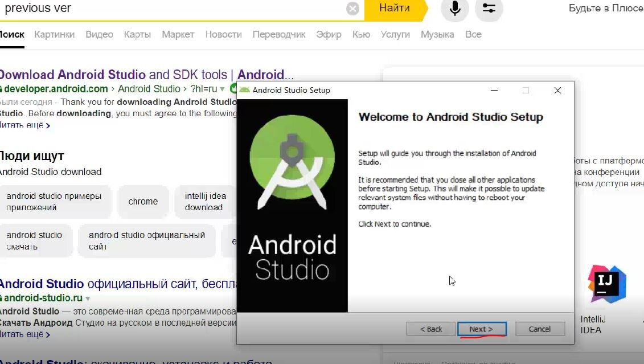644x364 pixels.
Task: Open the Картинки tab
Action: 54,35
